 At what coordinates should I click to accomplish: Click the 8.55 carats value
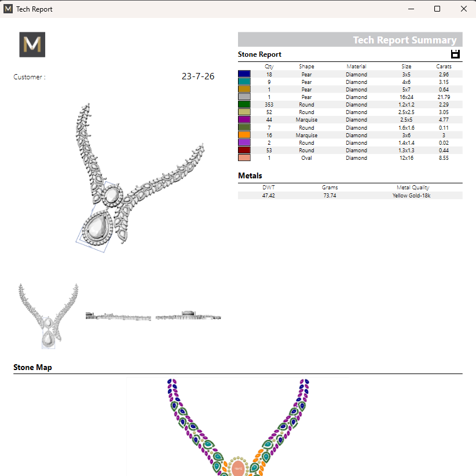[x=444, y=158]
